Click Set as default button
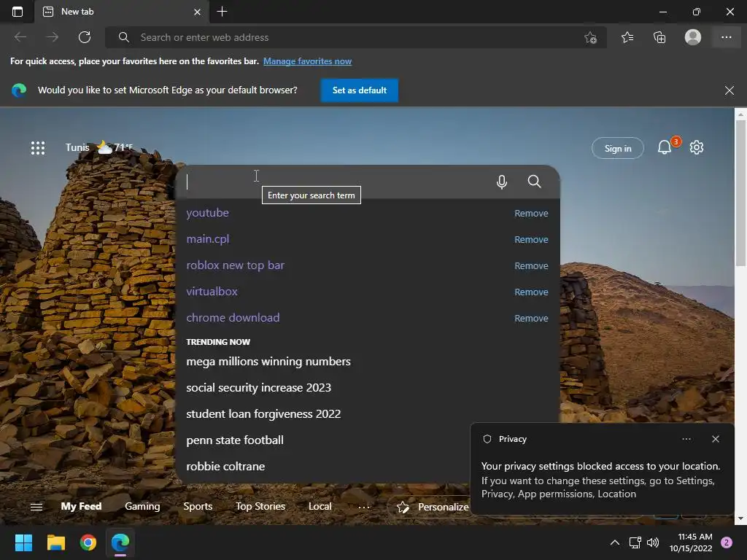This screenshot has height=560, width=747. (x=359, y=90)
